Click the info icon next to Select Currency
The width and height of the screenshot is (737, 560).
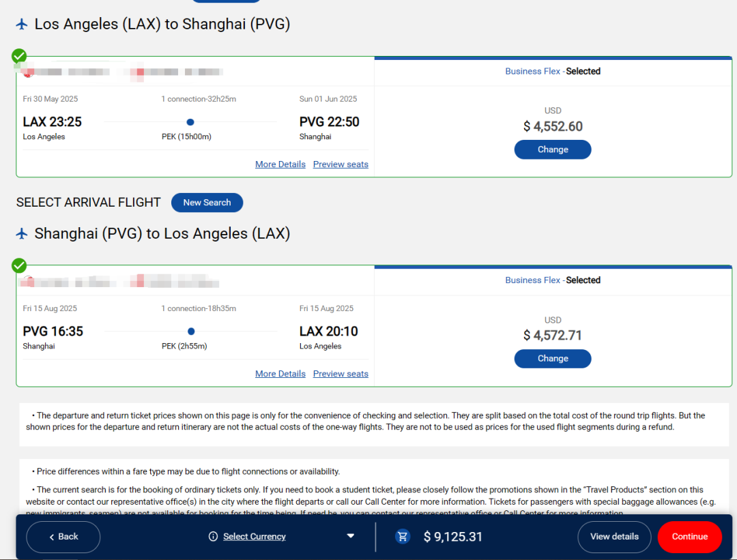[213, 537]
